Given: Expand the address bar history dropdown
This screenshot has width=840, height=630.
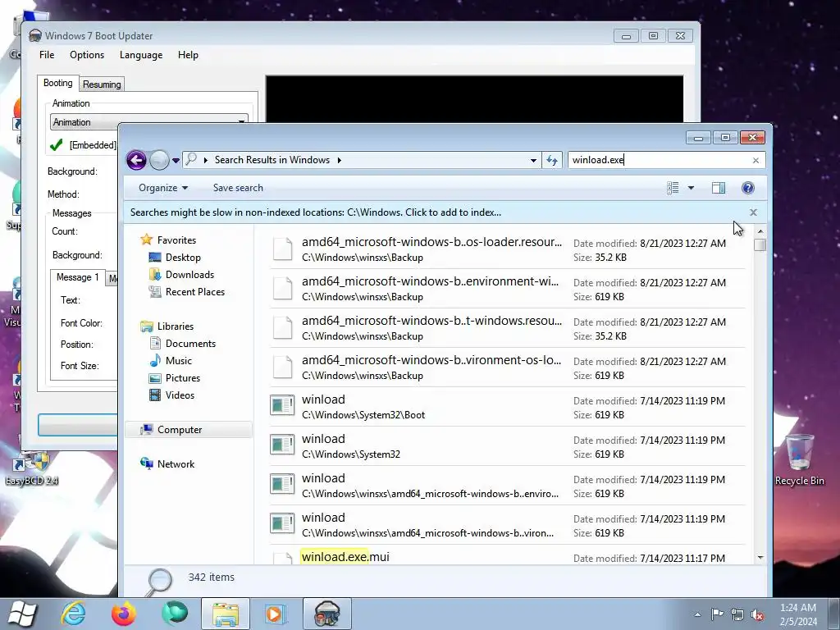Looking at the screenshot, I should [x=533, y=160].
